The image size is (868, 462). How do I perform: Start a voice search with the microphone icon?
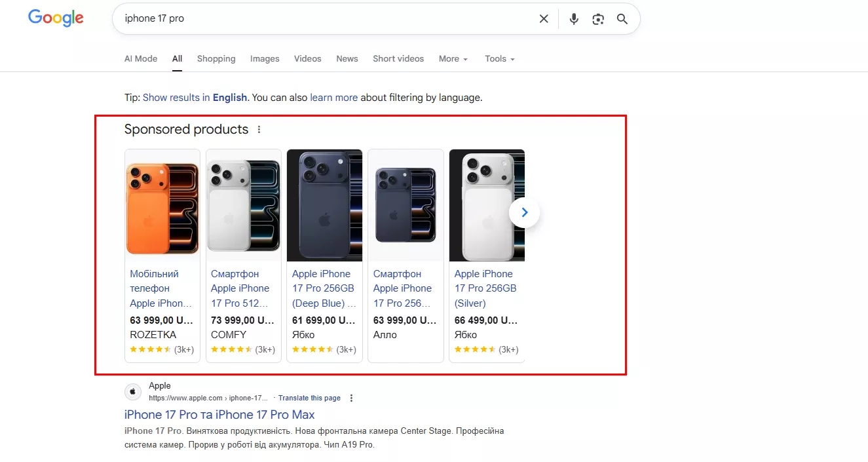coord(573,18)
